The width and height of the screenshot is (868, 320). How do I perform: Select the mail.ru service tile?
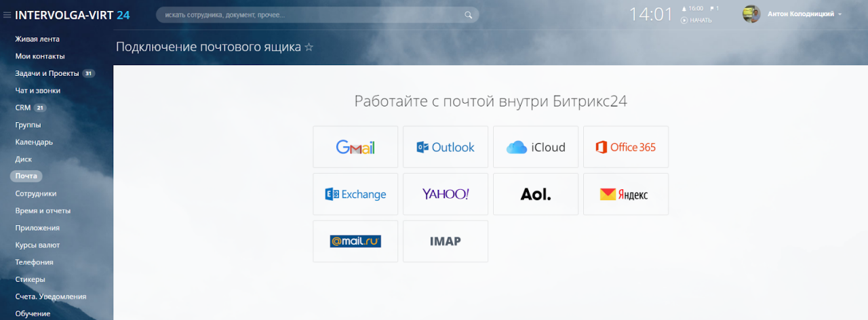(355, 241)
